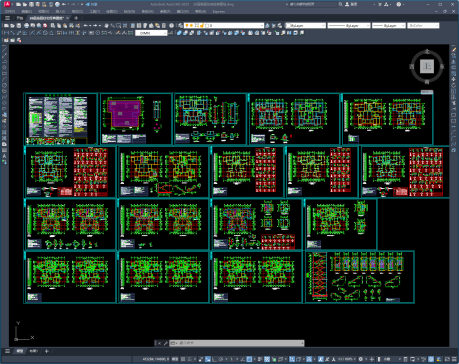This screenshot has width=459, height=364.
Task: Open the WCS dropdown below ViewCube
Action: click(x=427, y=92)
